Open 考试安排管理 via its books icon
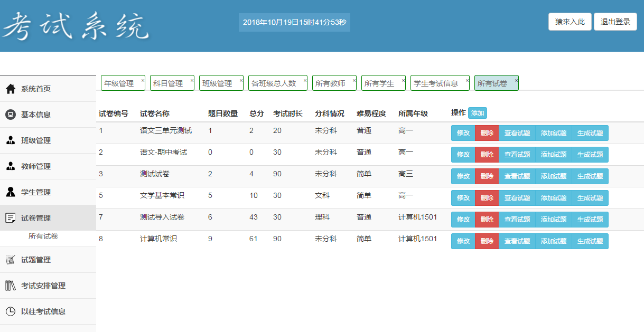The image size is (644, 332). (10, 286)
